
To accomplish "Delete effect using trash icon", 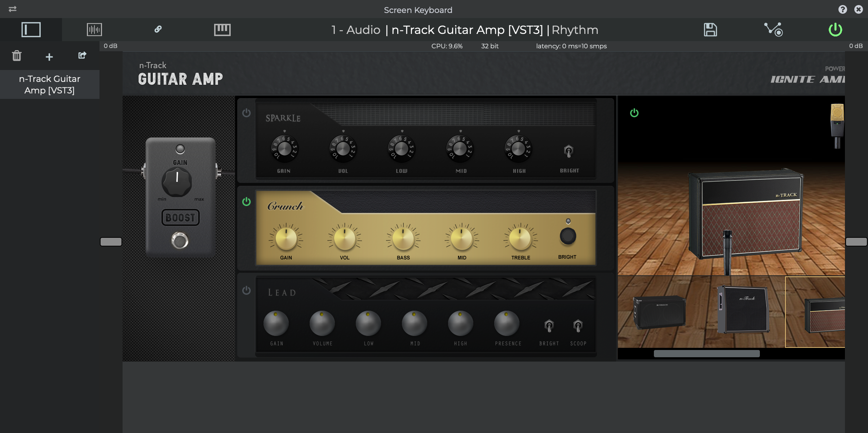I will (17, 56).
